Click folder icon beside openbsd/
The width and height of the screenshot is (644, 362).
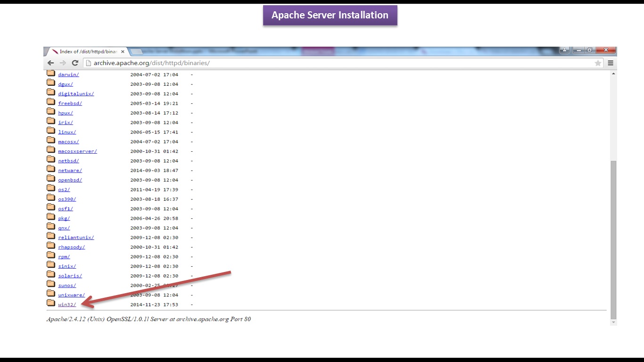tap(51, 179)
